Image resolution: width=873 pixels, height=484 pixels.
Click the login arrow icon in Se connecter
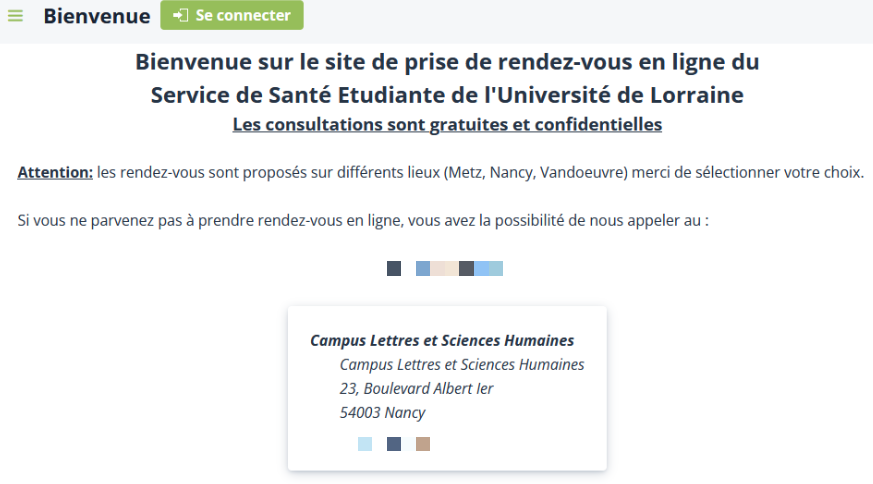click(181, 16)
